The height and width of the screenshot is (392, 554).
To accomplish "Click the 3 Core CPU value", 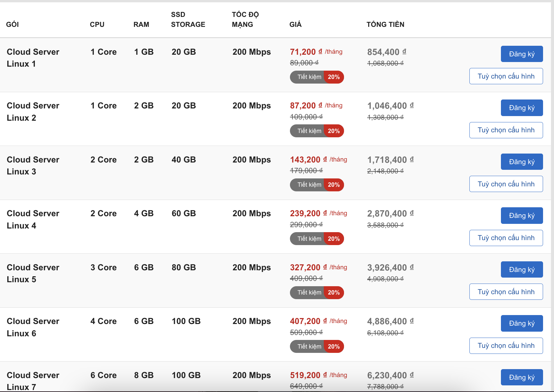I will click(x=104, y=268).
